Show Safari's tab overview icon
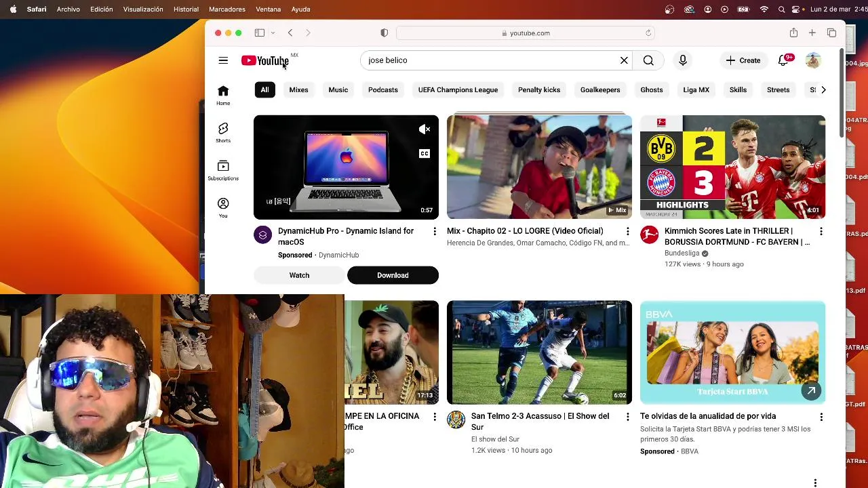The image size is (868, 488). [x=831, y=33]
